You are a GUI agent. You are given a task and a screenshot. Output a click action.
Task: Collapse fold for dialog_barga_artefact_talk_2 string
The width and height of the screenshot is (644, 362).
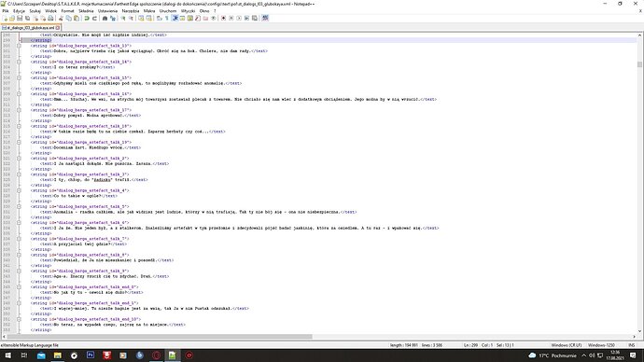tap(19, 158)
